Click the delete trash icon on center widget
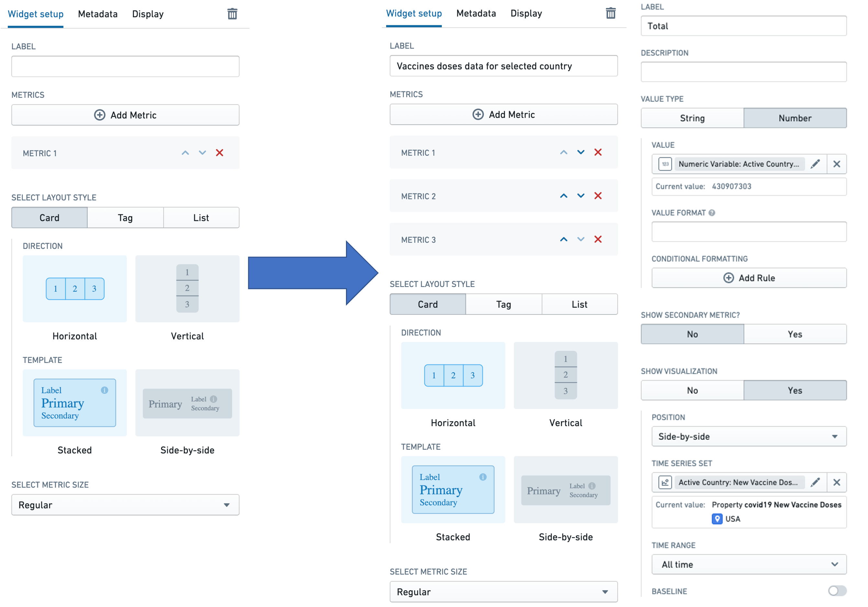The height and width of the screenshot is (607, 868). tap(610, 13)
